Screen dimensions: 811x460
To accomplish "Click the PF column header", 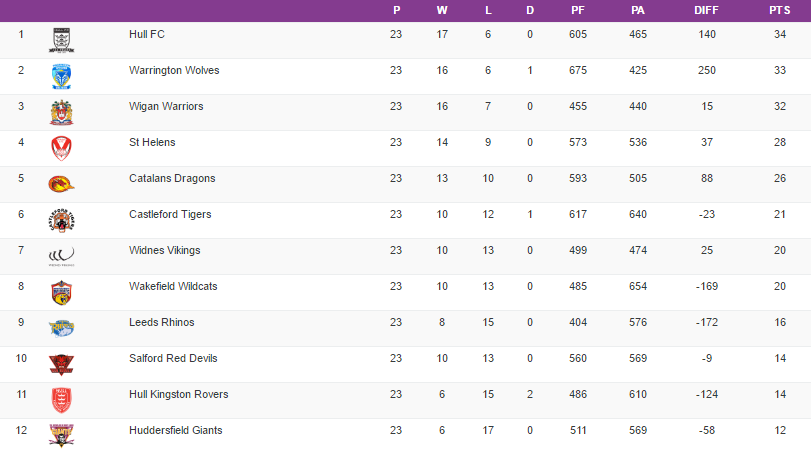I will 578,10.
